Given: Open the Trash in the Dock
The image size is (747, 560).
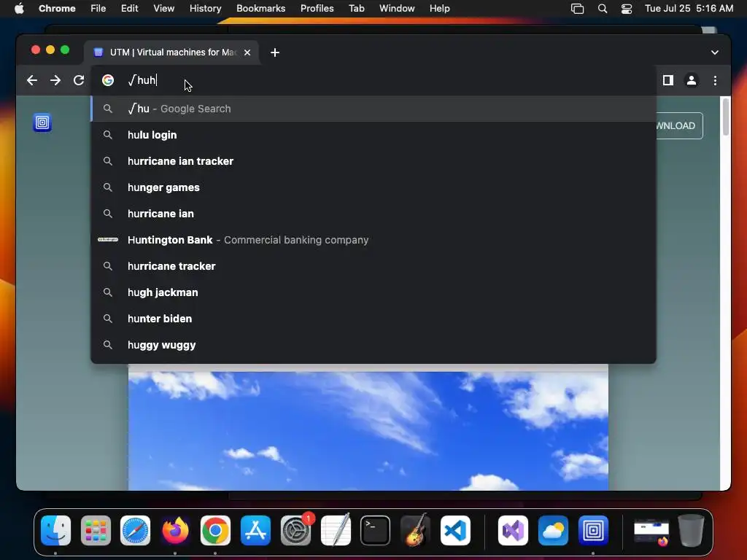Looking at the screenshot, I should pyautogui.click(x=692, y=531).
